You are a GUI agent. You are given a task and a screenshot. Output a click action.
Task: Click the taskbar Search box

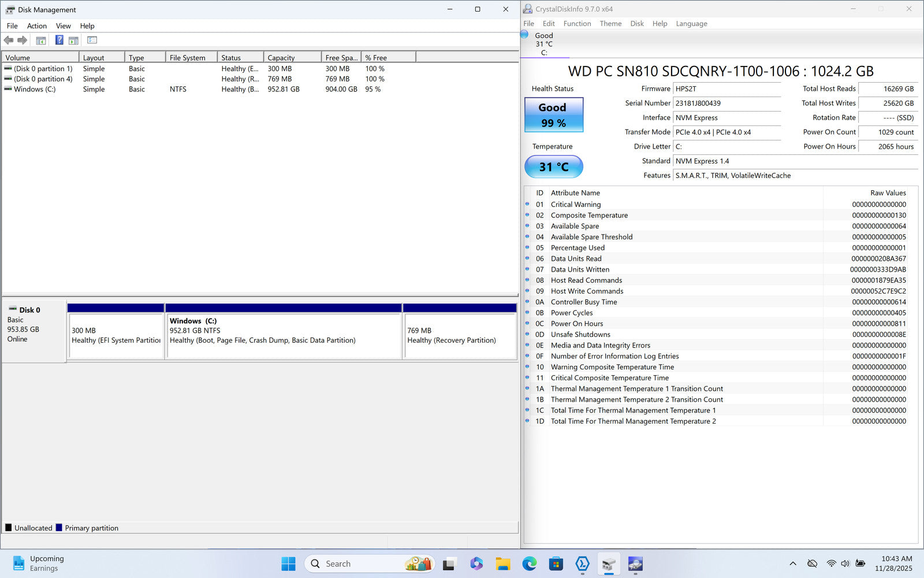[370, 564]
